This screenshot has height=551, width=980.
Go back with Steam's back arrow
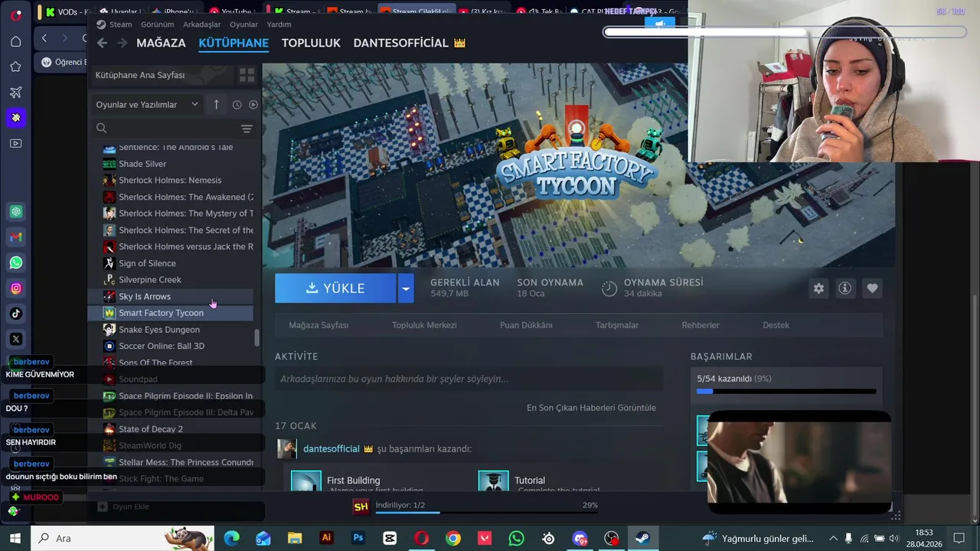pos(102,43)
